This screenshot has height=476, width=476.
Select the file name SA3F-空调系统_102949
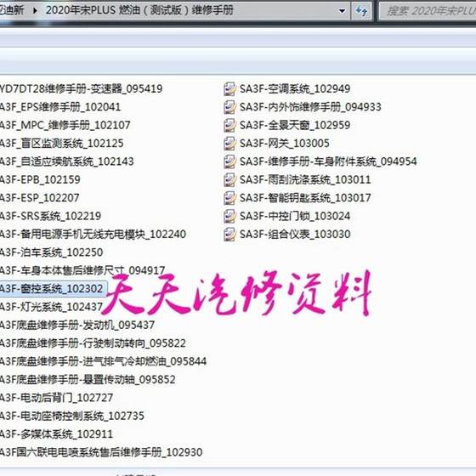[295, 89]
